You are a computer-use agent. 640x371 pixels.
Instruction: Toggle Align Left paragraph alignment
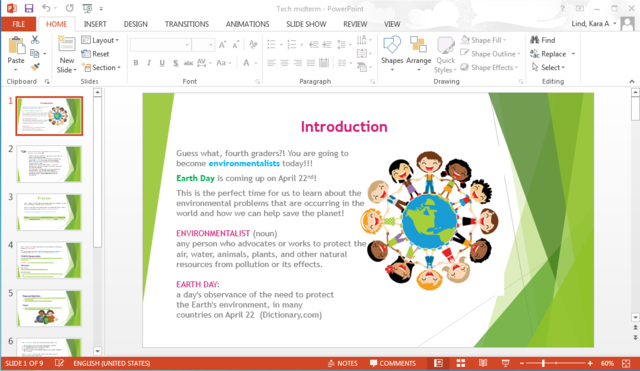coord(271,63)
